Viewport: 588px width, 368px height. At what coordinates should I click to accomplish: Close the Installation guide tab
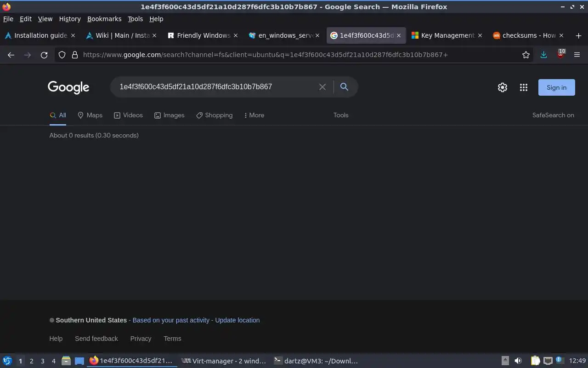[x=73, y=35]
